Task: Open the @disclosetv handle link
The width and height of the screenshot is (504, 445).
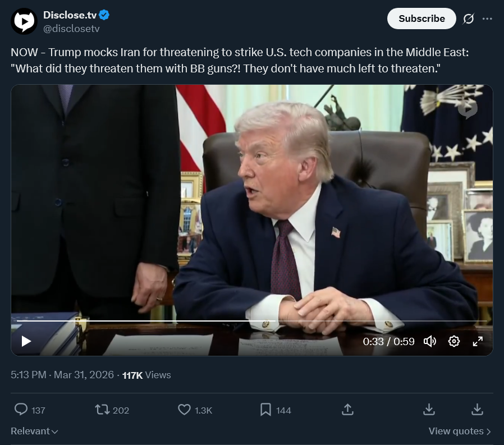Action: click(71, 29)
